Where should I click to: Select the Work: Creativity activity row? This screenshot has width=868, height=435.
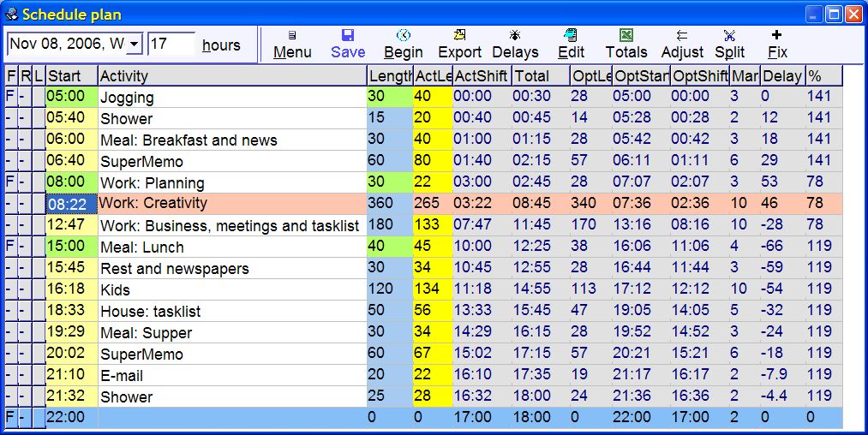tap(231, 204)
